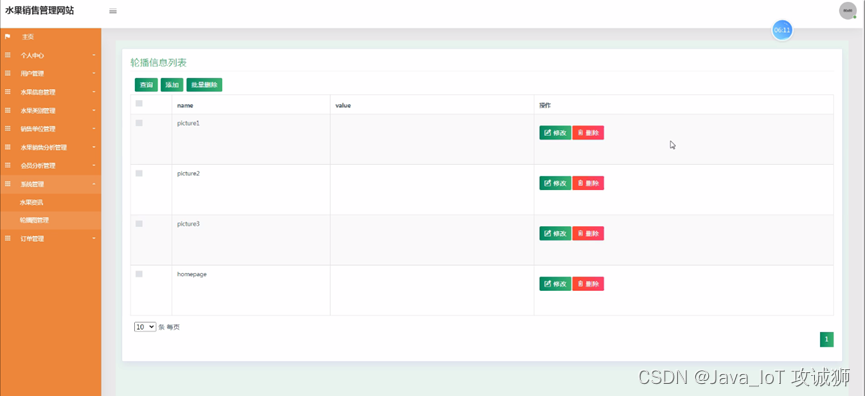This screenshot has height=396, width=865.
Task: Expand 个人中心 with its arrow
Action: (94, 55)
